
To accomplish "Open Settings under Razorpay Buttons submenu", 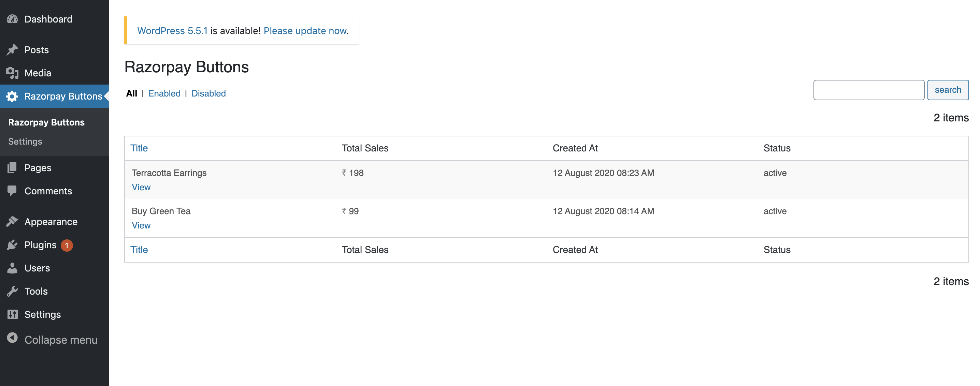I will (25, 142).
